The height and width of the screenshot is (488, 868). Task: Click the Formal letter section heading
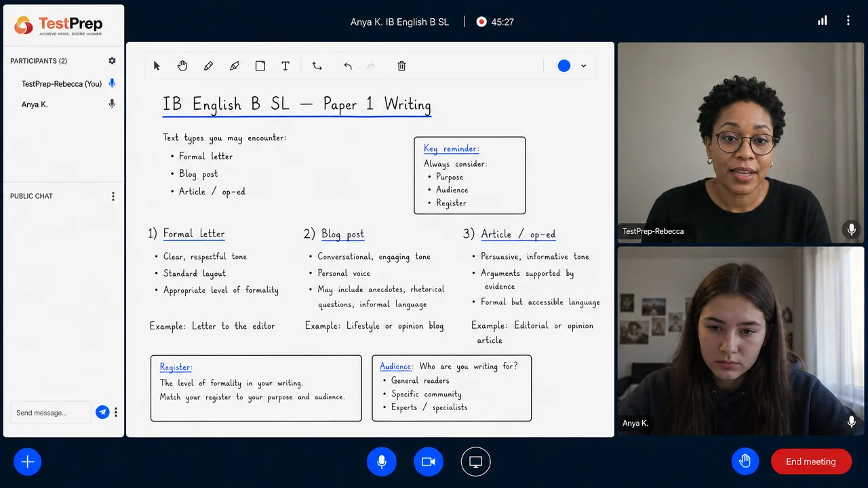(x=194, y=234)
